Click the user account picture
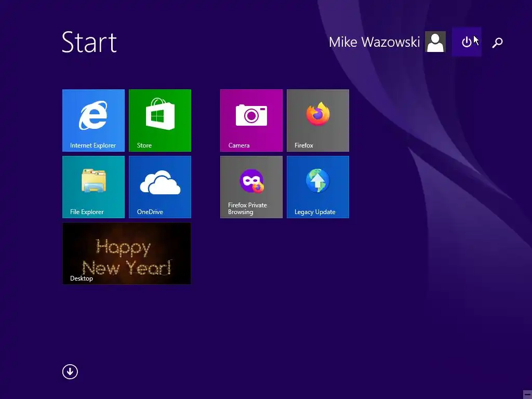Viewport: 532px width, 399px height. [x=435, y=42]
